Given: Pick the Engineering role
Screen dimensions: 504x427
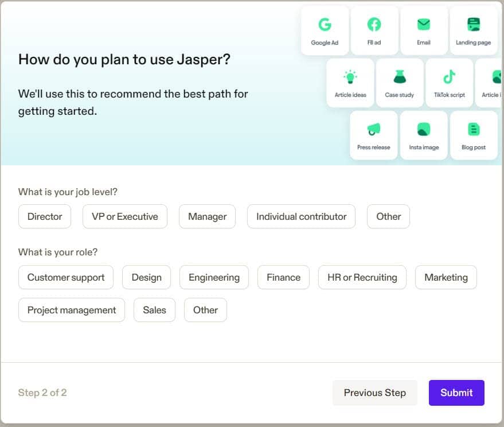Looking at the screenshot, I should 214,277.
